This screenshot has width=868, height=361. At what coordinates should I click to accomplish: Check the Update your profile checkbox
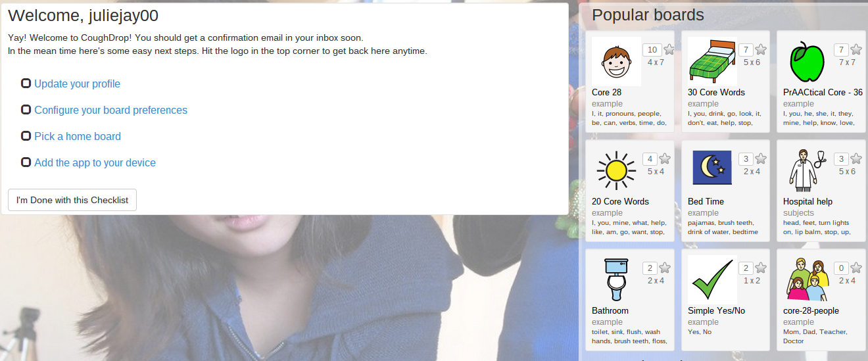point(26,84)
